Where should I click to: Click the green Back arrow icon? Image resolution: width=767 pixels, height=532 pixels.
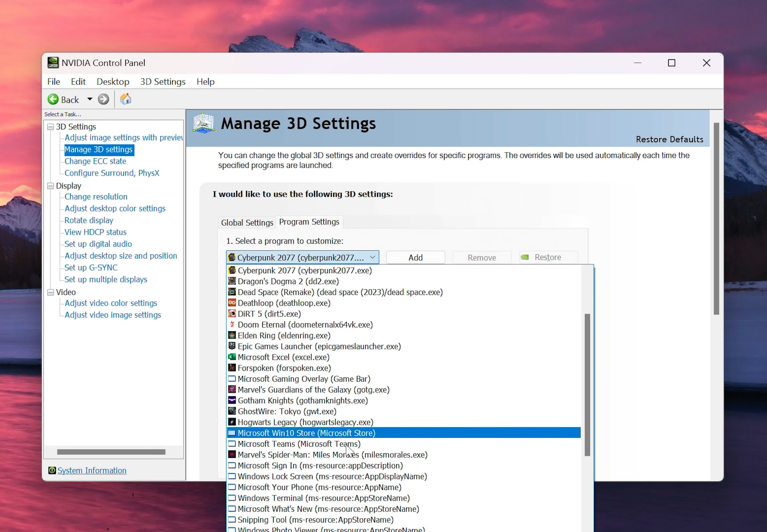tap(53, 99)
